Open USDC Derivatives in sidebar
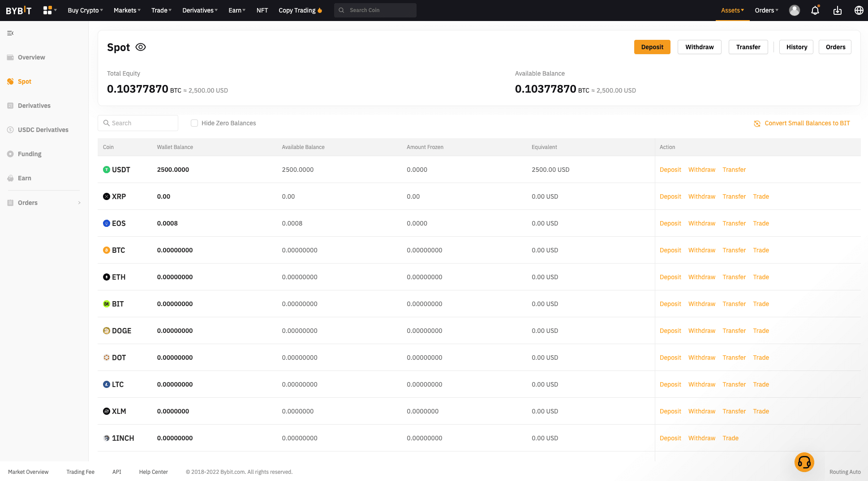This screenshot has height=481, width=868. [x=43, y=130]
